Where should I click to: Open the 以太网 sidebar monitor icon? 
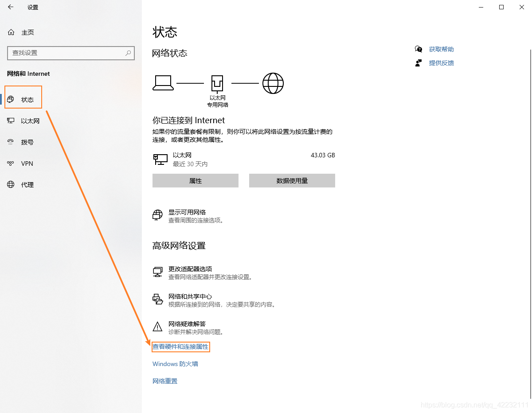(x=11, y=121)
